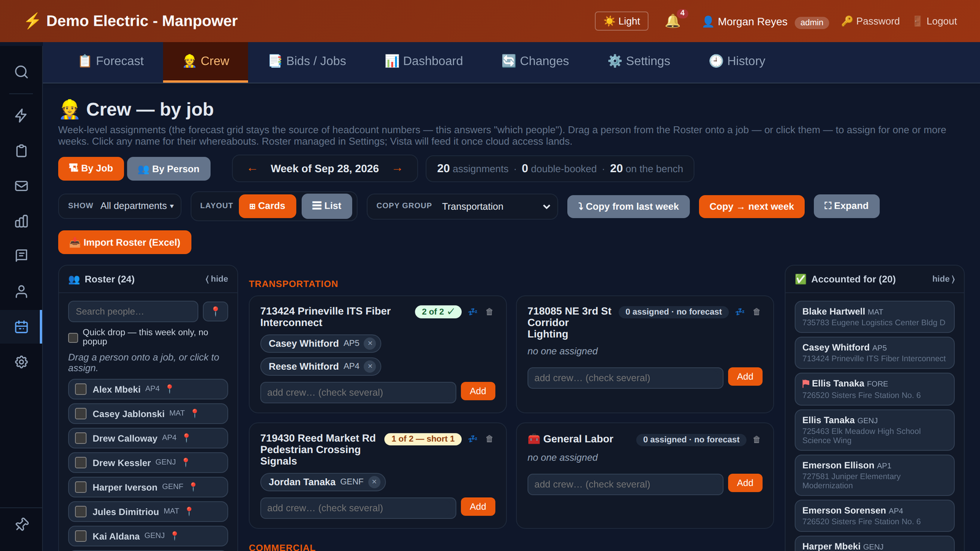
Task: Hide the Accounted for panel
Action: coord(943,279)
